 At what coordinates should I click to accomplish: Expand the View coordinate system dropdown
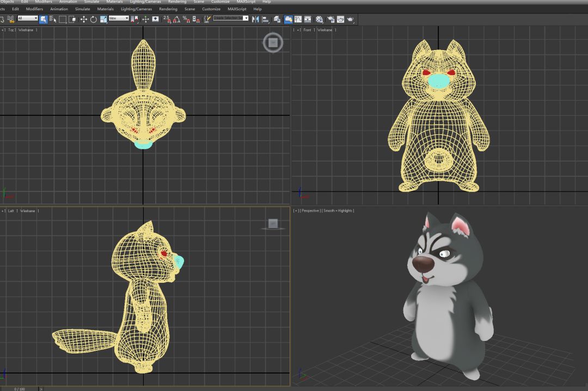[119, 18]
